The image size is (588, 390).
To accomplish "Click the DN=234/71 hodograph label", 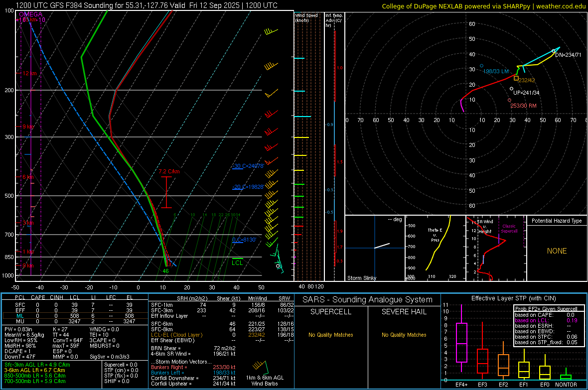I will coord(568,55).
